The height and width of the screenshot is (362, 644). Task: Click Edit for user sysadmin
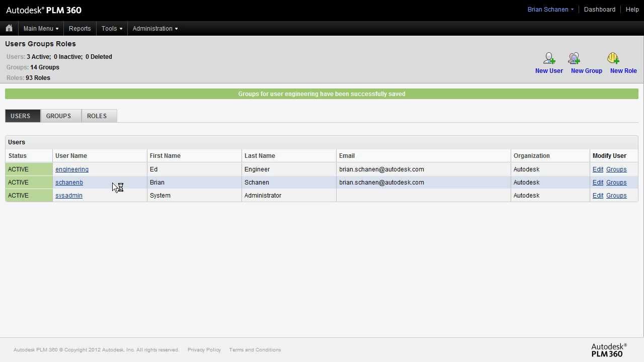pyautogui.click(x=598, y=196)
